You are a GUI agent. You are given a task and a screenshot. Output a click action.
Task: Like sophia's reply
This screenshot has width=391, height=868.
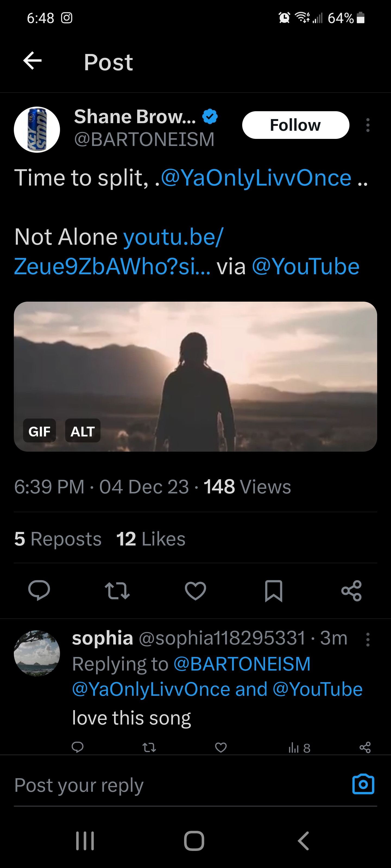pos(221,747)
